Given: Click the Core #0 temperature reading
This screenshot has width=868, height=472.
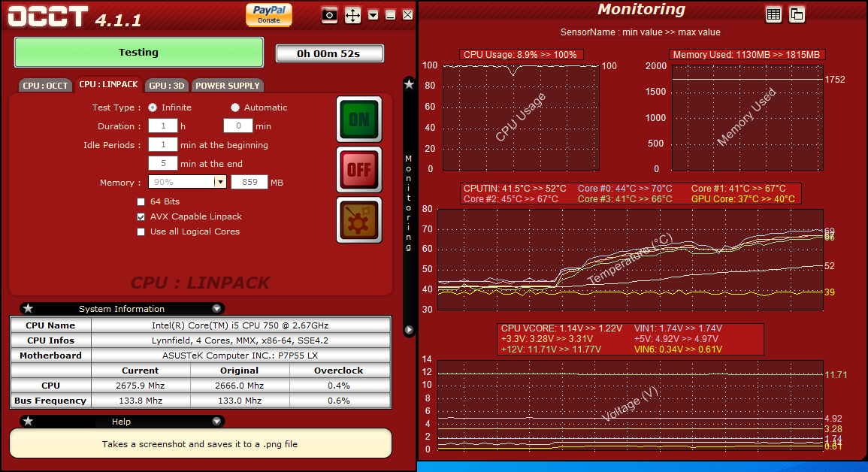Looking at the screenshot, I should (625, 189).
